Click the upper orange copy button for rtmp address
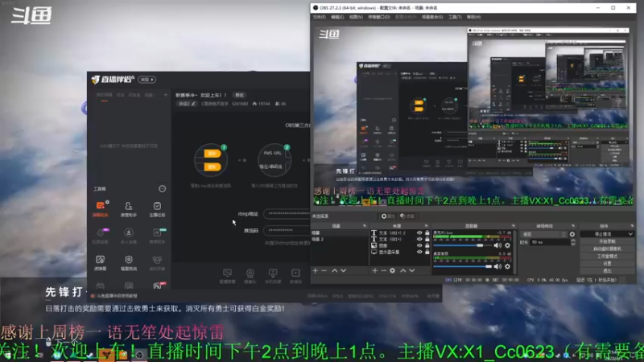The height and width of the screenshot is (362, 644). 212,154
